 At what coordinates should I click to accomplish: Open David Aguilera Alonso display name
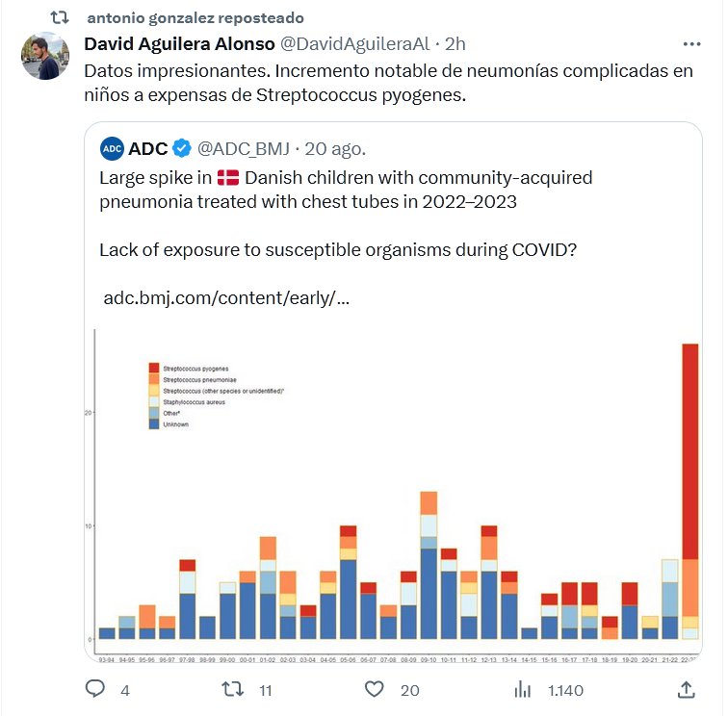coord(179,44)
